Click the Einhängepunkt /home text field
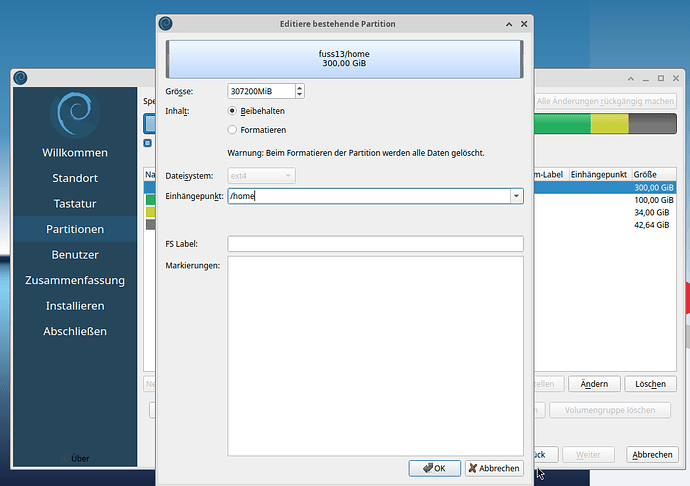 click(x=369, y=196)
